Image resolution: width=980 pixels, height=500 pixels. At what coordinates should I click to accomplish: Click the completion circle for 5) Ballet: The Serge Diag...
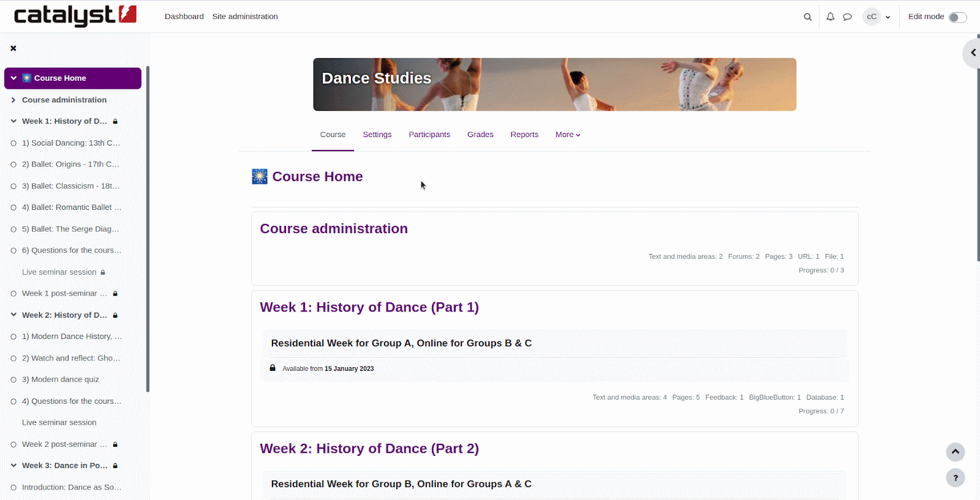(x=13, y=229)
